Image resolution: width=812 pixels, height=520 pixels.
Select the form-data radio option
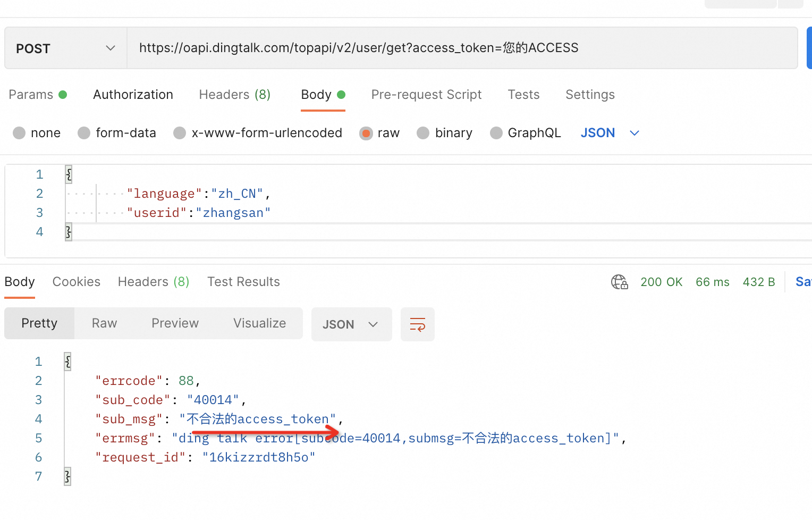[x=84, y=133]
